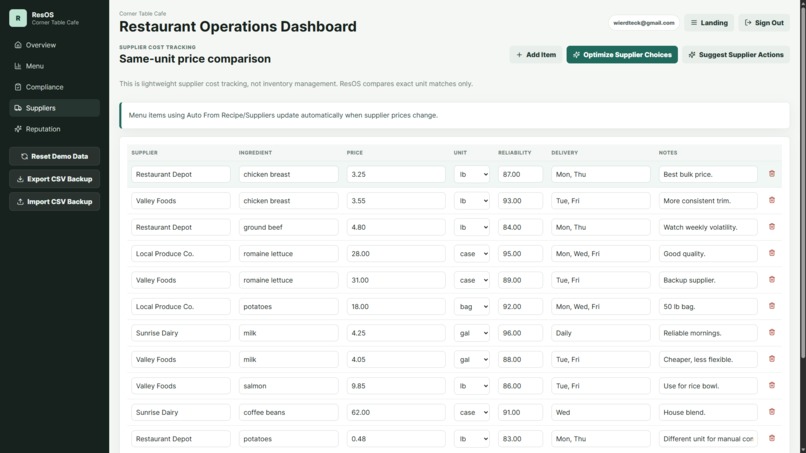Open the Reputation page
The width and height of the screenshot is (806, 453).
(54, 129)
